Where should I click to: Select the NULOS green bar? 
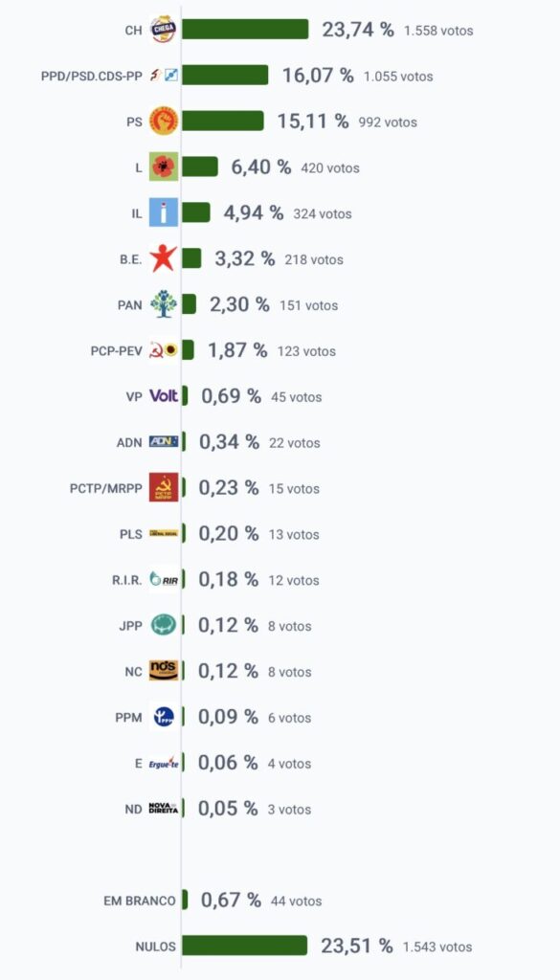pyautogui.click(x=244, y=946)
